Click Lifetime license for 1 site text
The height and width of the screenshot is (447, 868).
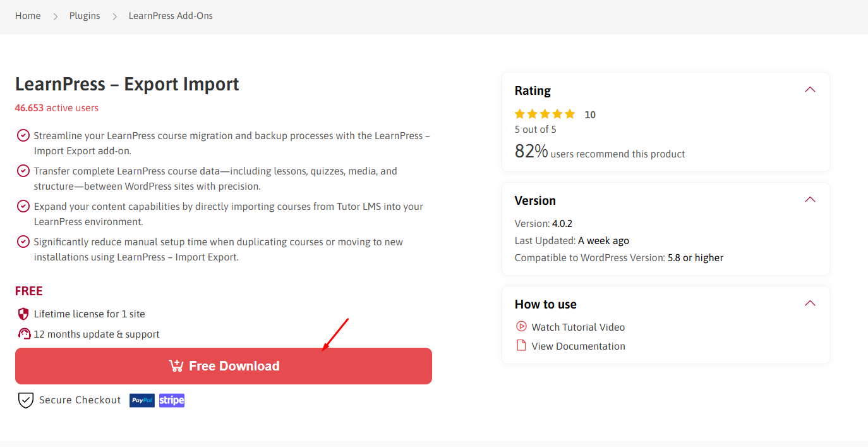(90, 314)
